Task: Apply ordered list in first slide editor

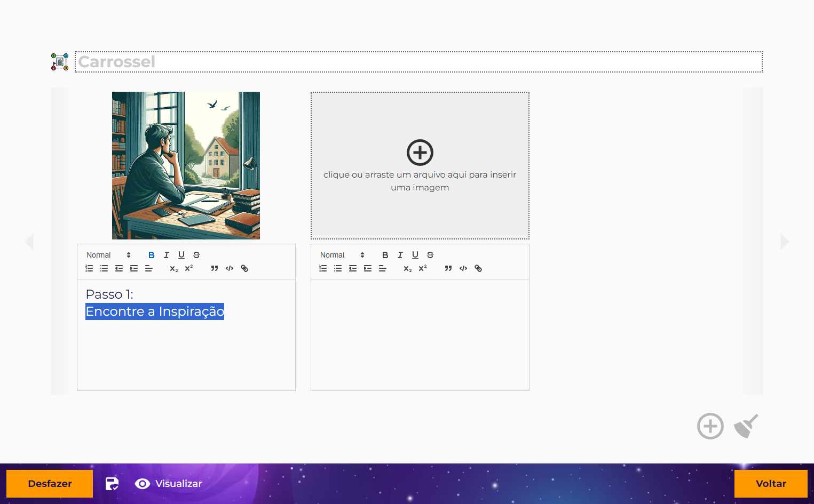Action: [x=89, y=268]
